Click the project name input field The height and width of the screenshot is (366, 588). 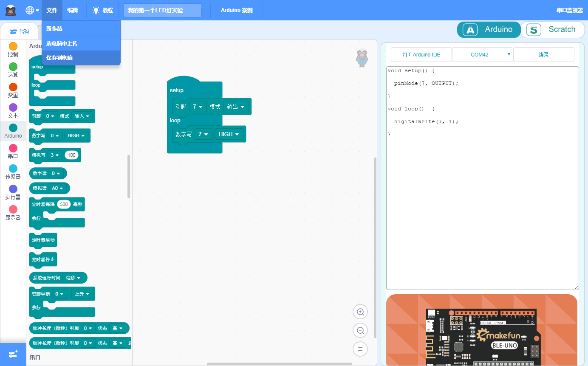click(162, 10)
